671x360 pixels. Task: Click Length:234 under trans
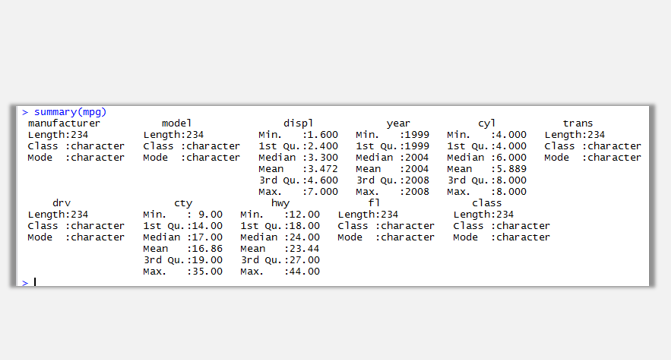(575, 135)
